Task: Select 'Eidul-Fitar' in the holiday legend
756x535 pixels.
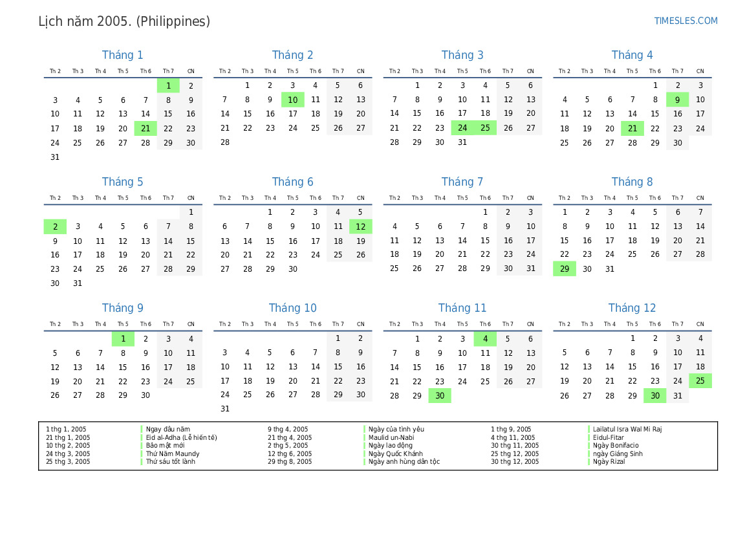Action: [608, 437]
